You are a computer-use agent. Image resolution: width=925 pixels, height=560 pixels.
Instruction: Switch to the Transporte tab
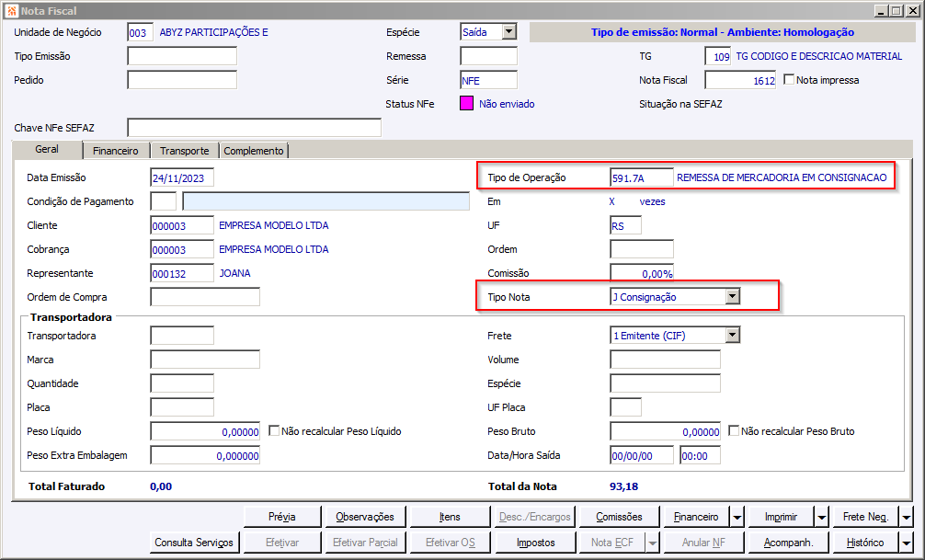click(185, 151)
